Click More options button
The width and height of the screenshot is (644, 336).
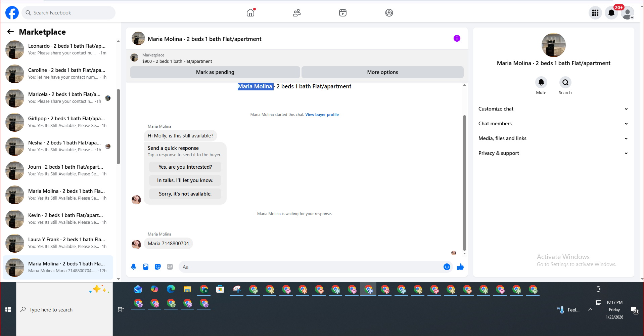point(382,72)
